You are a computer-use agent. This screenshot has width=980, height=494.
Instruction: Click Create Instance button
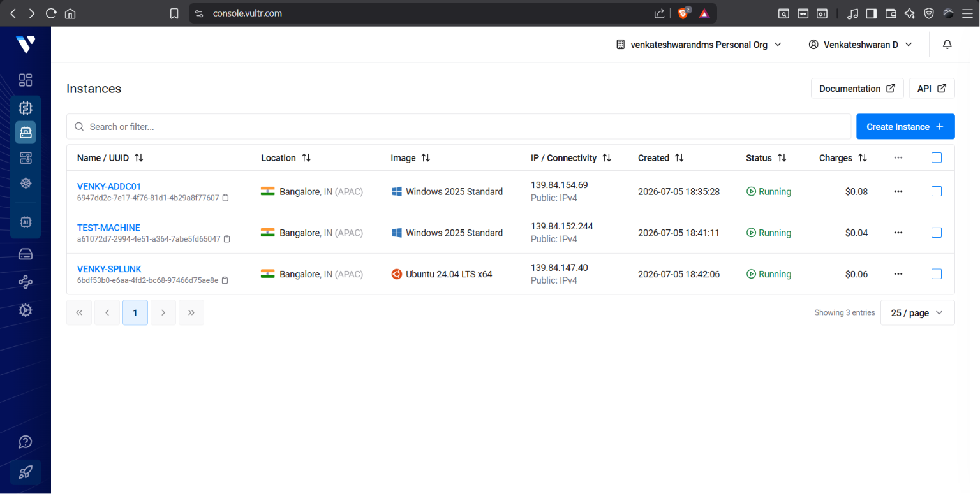[905, 127]
